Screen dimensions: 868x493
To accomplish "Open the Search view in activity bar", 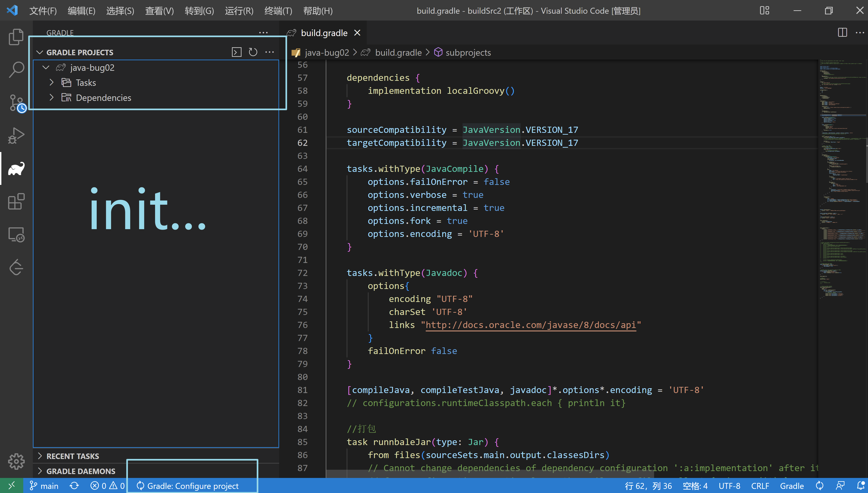I will click(x=16, y=69).
